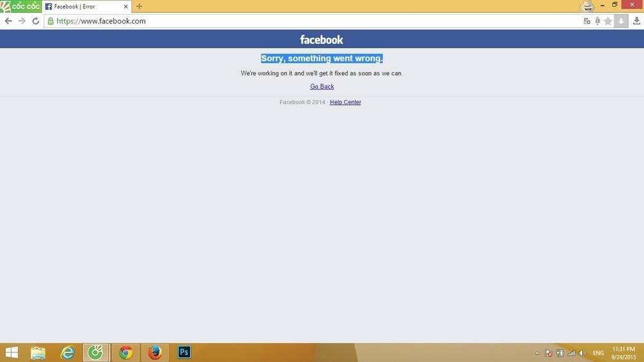
Task: Open the page translate icon
Action: [x=587, y=21]
